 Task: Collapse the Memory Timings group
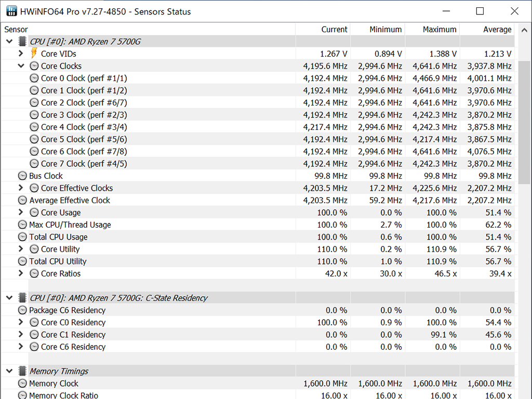9,371
